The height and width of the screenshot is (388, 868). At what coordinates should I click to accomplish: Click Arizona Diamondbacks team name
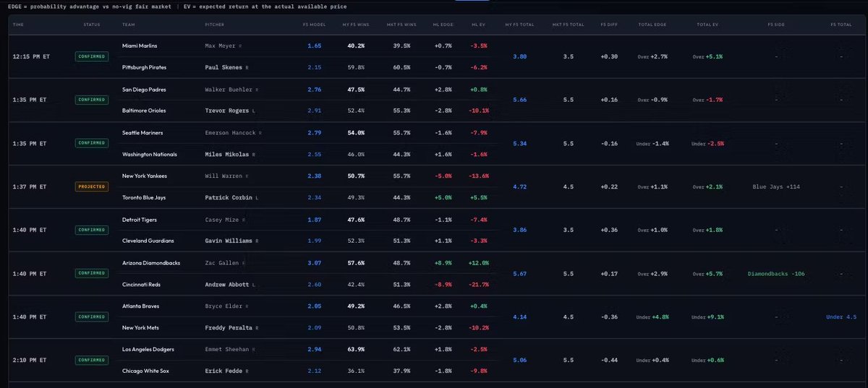click(x=152, y=262)
